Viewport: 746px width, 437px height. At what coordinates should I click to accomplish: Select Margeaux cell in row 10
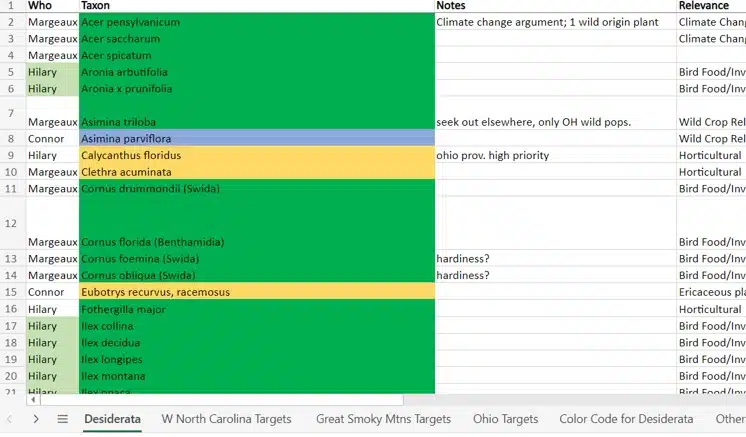click(x=52, y=172)
